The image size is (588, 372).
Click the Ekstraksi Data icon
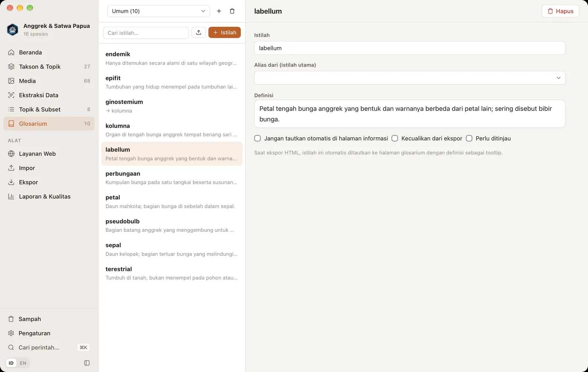point(11,95)
